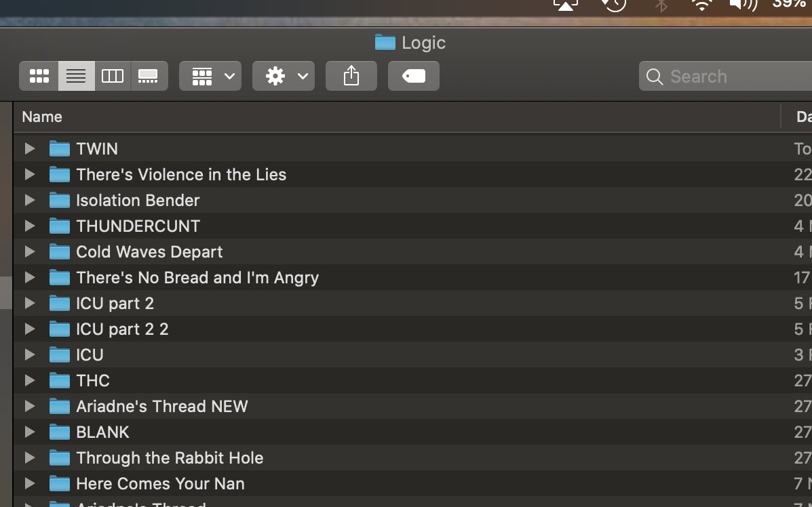812x507 pixels.
Task: Click inside the Search field
Action: [712, 77]
